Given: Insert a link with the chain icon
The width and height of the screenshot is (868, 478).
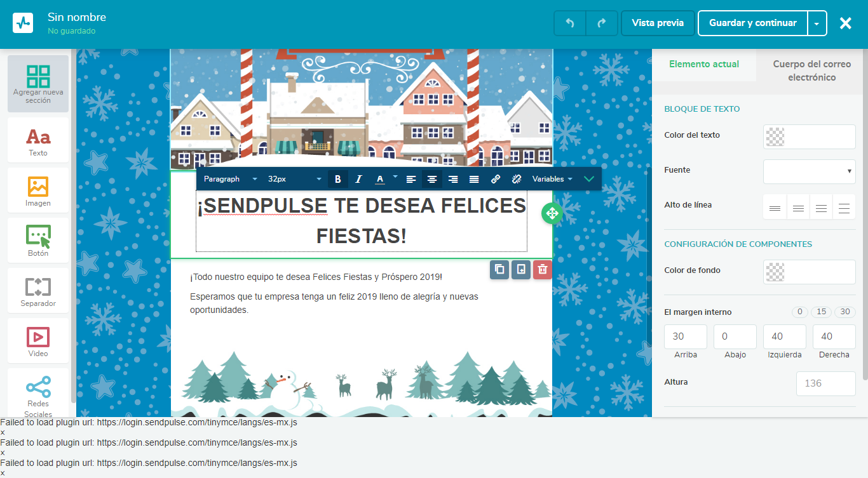Looking at the screenshot, I should (x=496, y=179).
